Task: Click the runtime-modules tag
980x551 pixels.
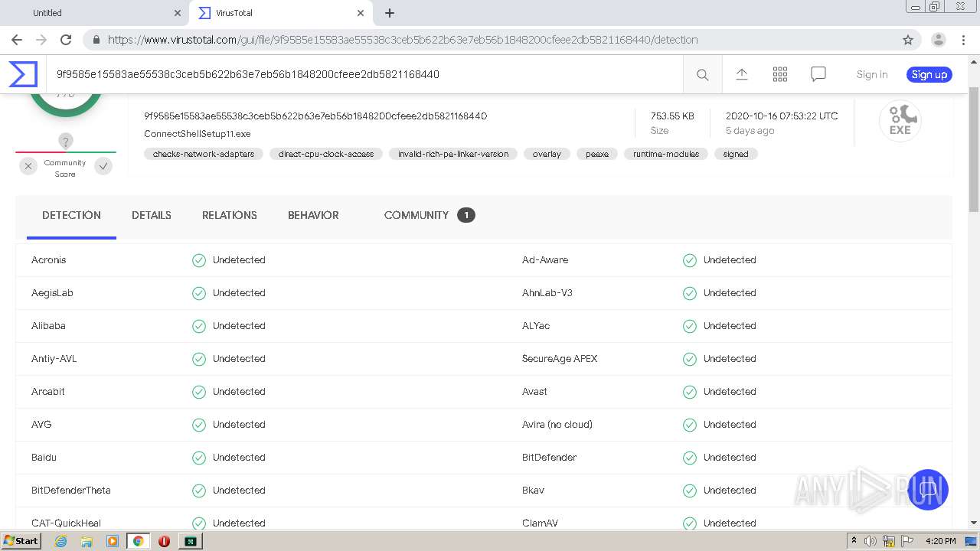Action: (x=666, y=154)
